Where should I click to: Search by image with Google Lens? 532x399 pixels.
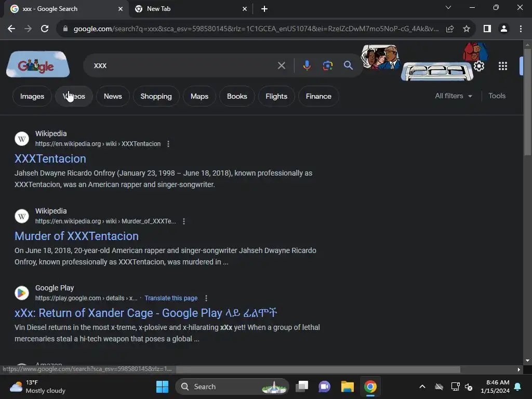[x=327, y=65]
